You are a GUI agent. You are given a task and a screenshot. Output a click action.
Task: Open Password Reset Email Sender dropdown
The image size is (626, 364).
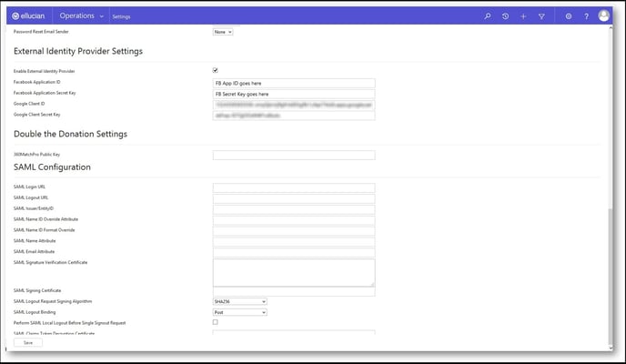click(x=223, y=32)
